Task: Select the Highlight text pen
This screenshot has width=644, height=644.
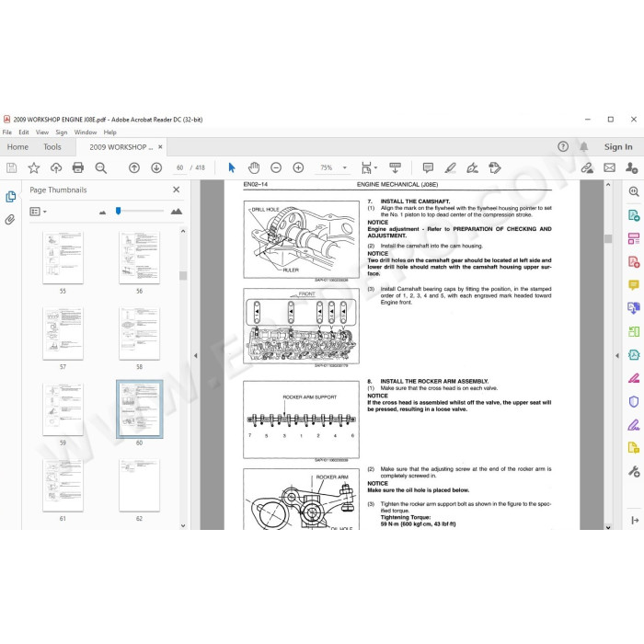Action: 450,167
